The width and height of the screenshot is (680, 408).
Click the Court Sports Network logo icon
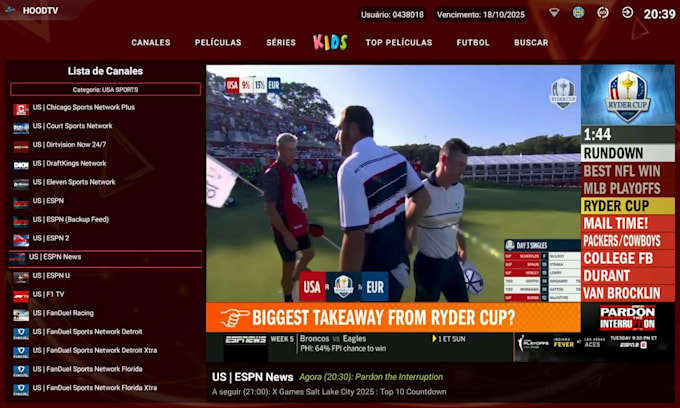pos(21,127)
